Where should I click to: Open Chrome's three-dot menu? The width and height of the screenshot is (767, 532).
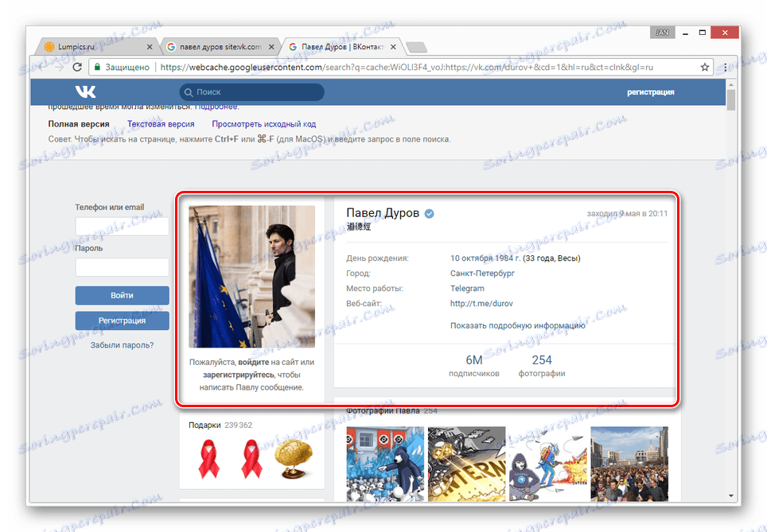(x=726, y=67)
